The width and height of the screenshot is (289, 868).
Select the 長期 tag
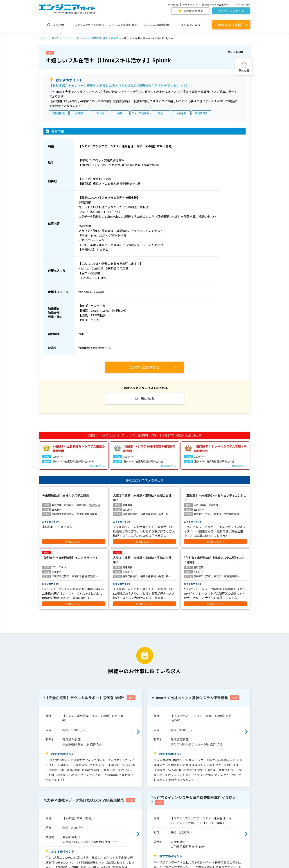click(120, 113)
